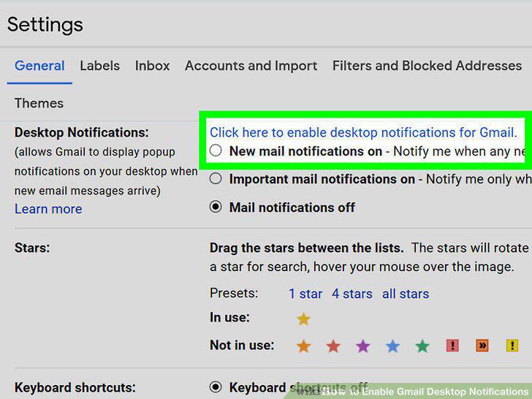Click the purple star in Not in use
Image resolution: width=532 pixels, height=399 pixels.
pos(362,346)
